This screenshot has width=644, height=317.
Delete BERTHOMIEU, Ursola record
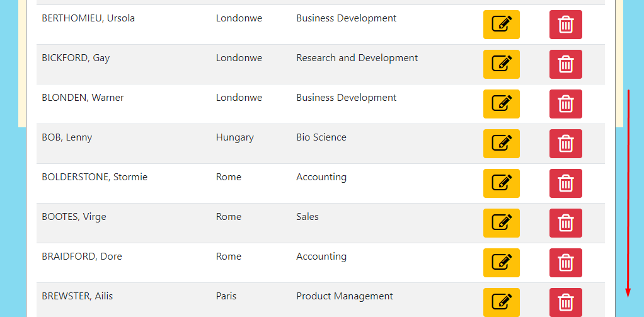565,25
